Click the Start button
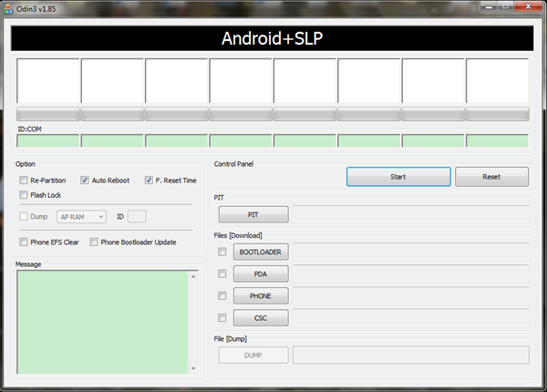This screenshot has height=392, width=547. coord(398,177)
